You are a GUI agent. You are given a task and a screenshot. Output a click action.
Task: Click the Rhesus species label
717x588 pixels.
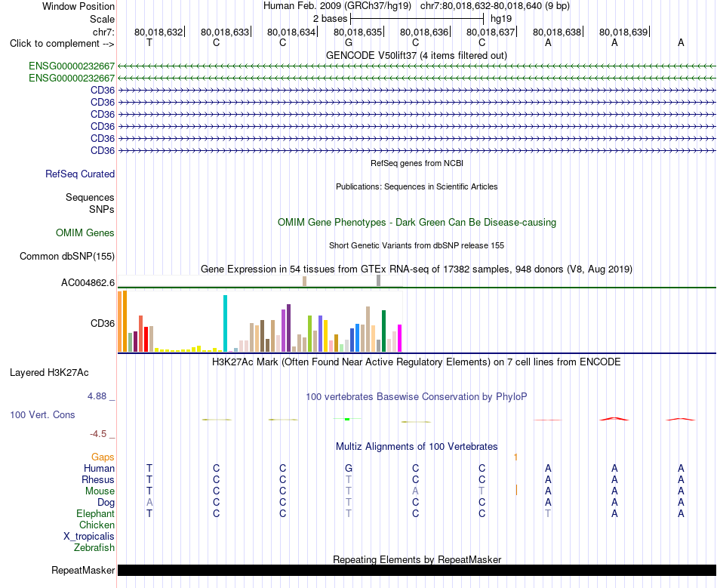[x=98, y=479]
